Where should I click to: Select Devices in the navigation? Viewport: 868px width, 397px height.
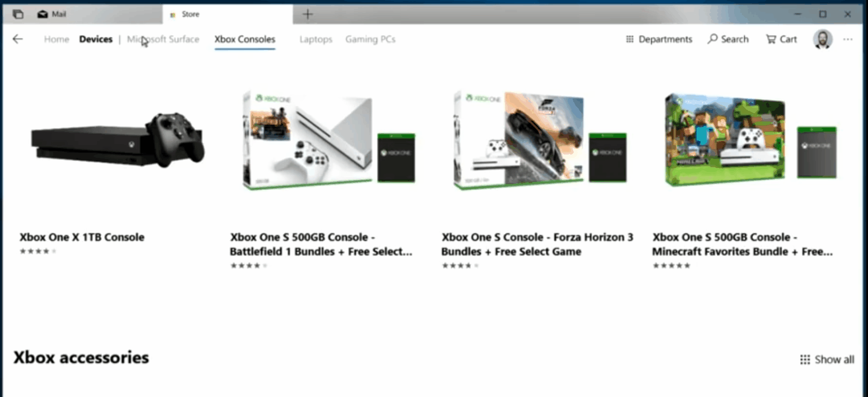[x=96, y=39]
